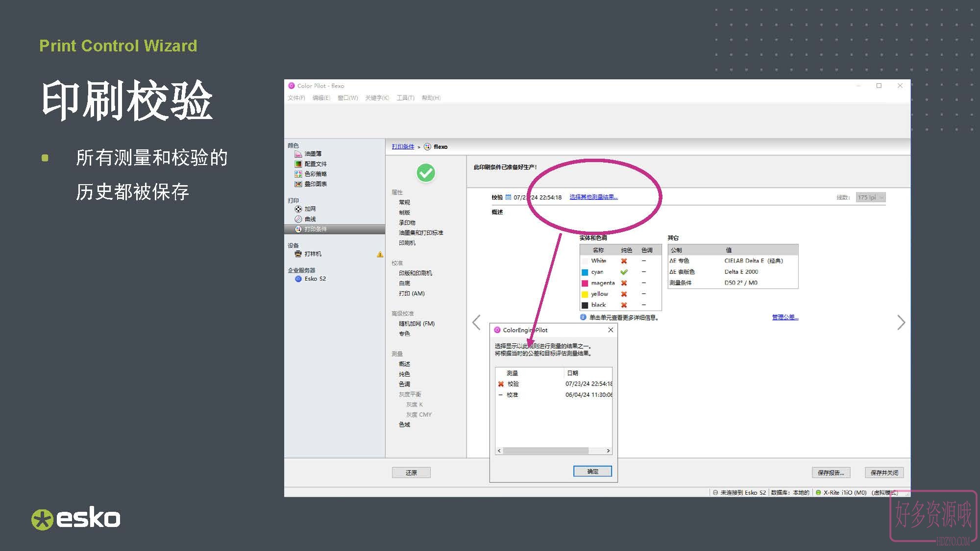Click 管理公差... link

pos(785,317)
